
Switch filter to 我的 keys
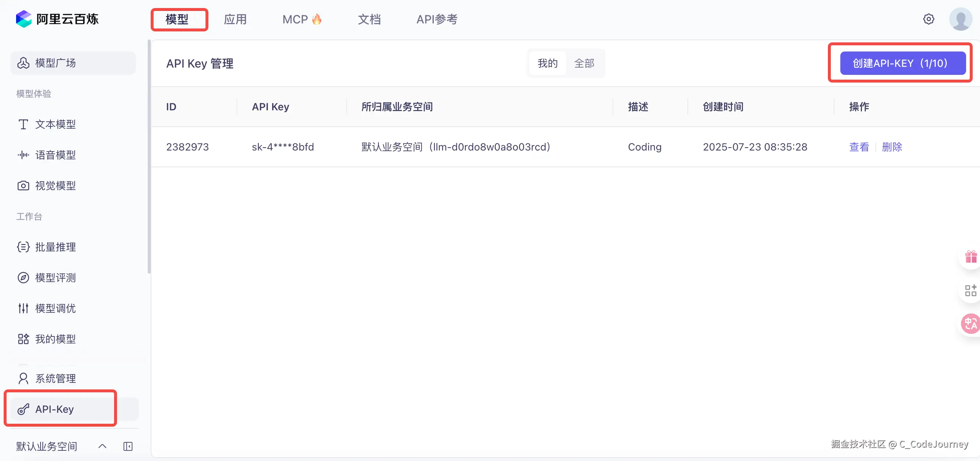[547, 63]
